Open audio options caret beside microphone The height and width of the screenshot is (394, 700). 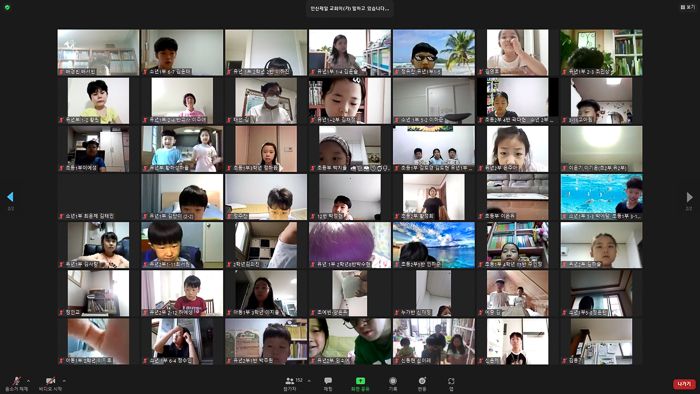coord(29,381)
